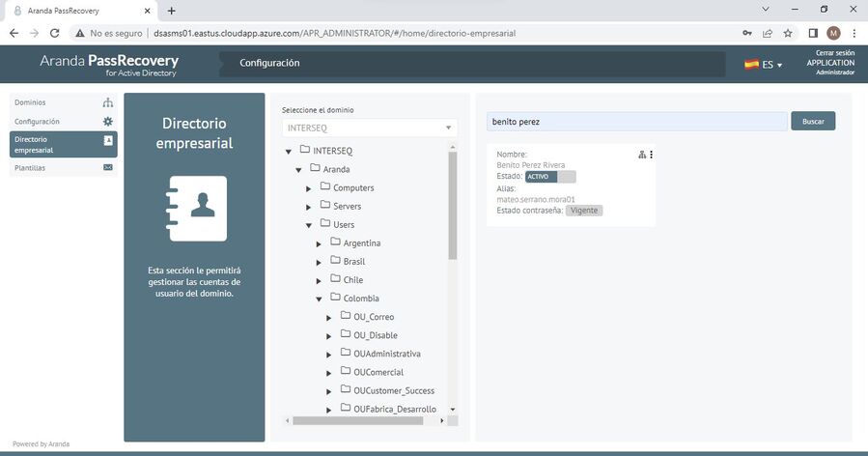
Task: Toggle the ACTIVO state switch
Action: pos(550,177)
